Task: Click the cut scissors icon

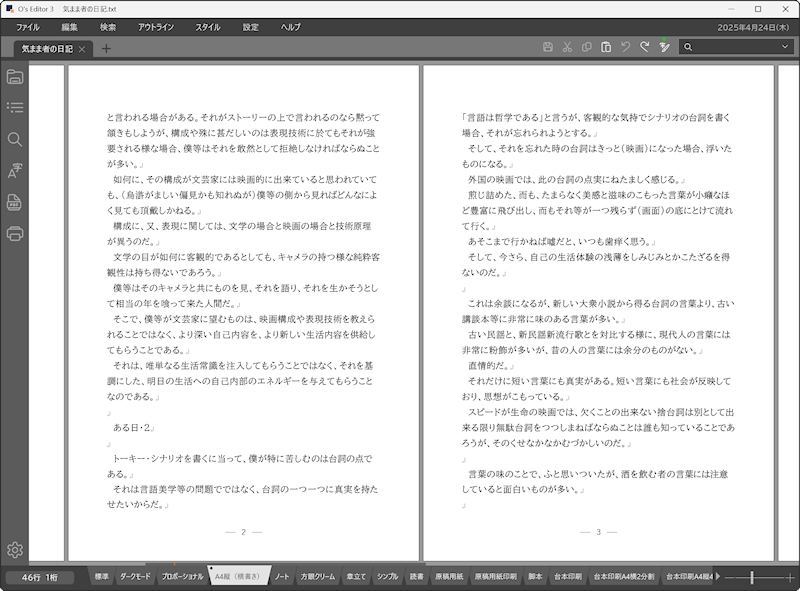Action: (567, 47)
